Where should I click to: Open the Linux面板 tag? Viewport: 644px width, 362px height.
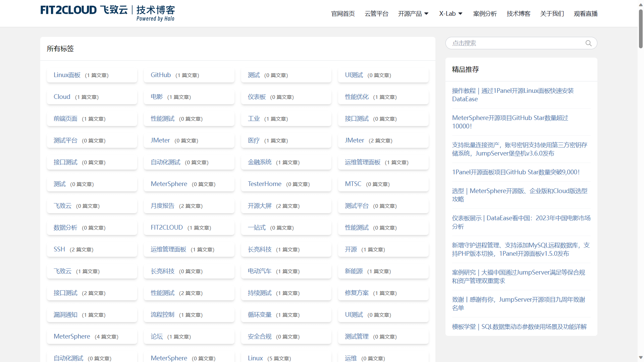click(x=67, y=75)
